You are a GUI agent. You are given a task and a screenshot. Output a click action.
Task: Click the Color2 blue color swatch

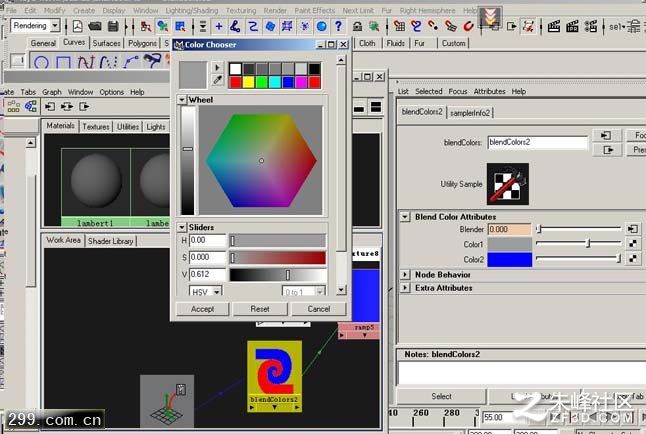[x=510, y=260]
